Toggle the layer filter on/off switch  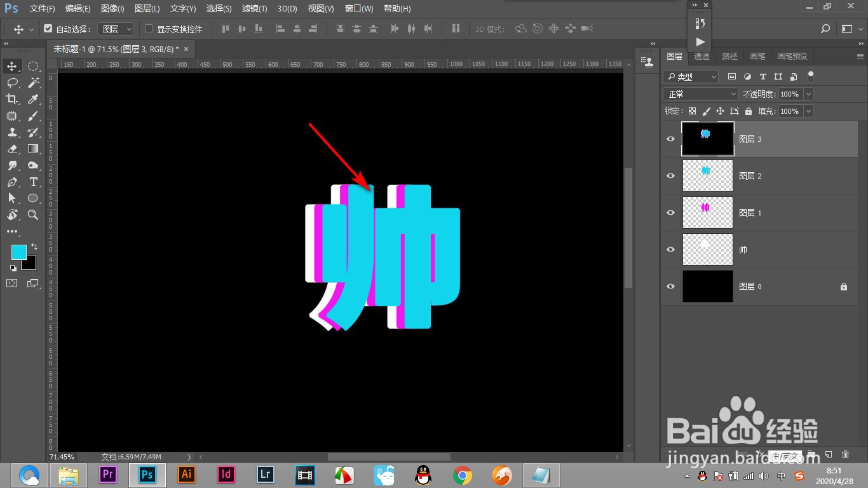click(810, 76)
